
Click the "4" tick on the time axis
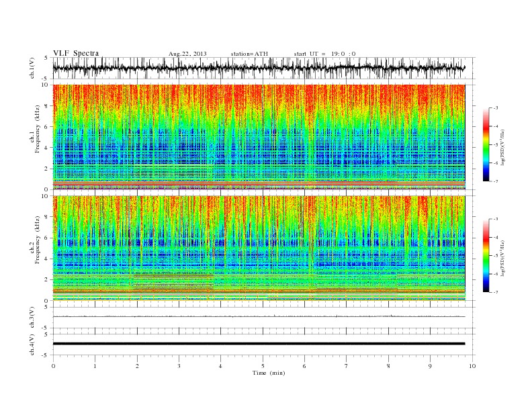click(220, 366)
